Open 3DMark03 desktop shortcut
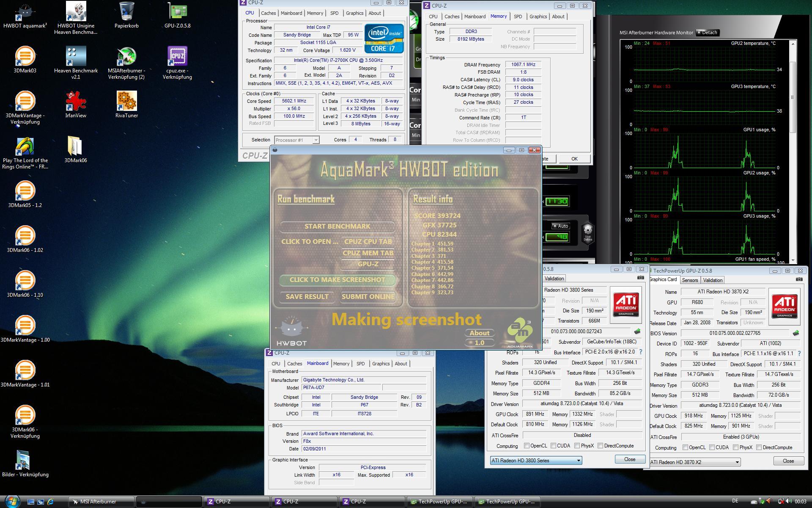Image resolution: width=812 pixels, height=508 pixels. (x=25, y=60)
